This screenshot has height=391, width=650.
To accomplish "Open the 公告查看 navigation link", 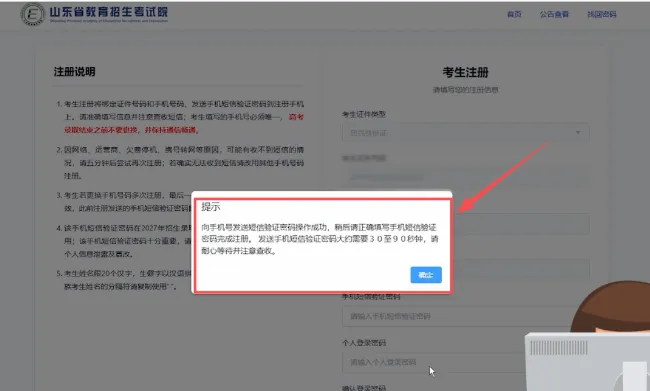I will (554, 14).
